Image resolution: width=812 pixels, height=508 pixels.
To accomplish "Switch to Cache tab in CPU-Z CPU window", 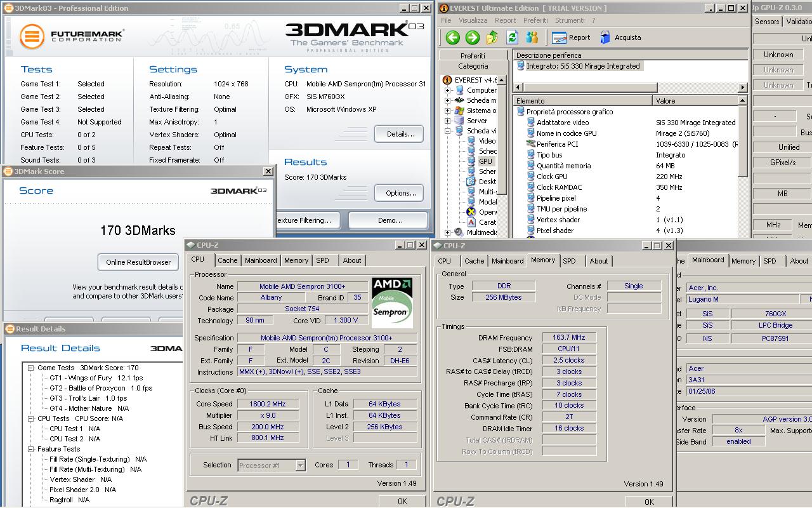I will click(x=228, y=260).
